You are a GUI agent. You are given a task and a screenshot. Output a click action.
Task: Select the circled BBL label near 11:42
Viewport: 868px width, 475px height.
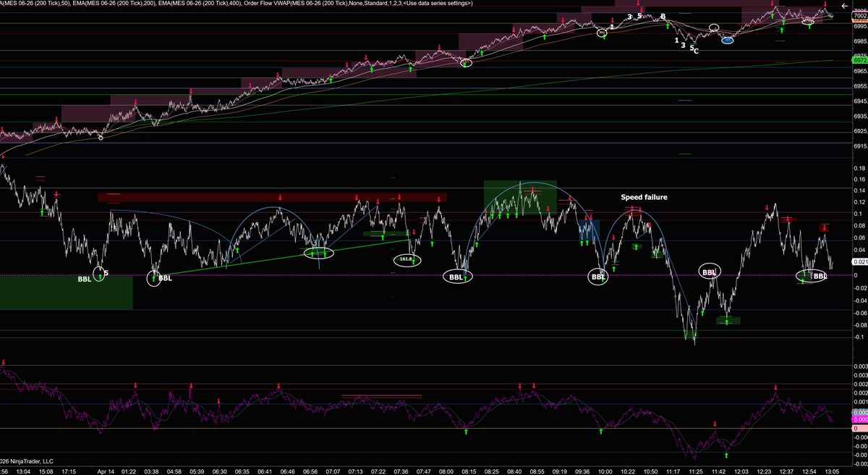710,272
